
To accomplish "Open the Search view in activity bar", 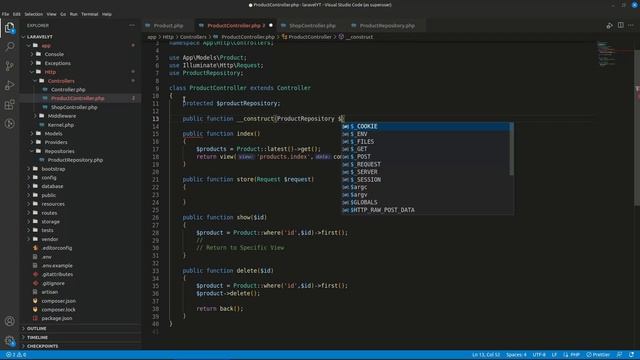I will pos(9,46).
